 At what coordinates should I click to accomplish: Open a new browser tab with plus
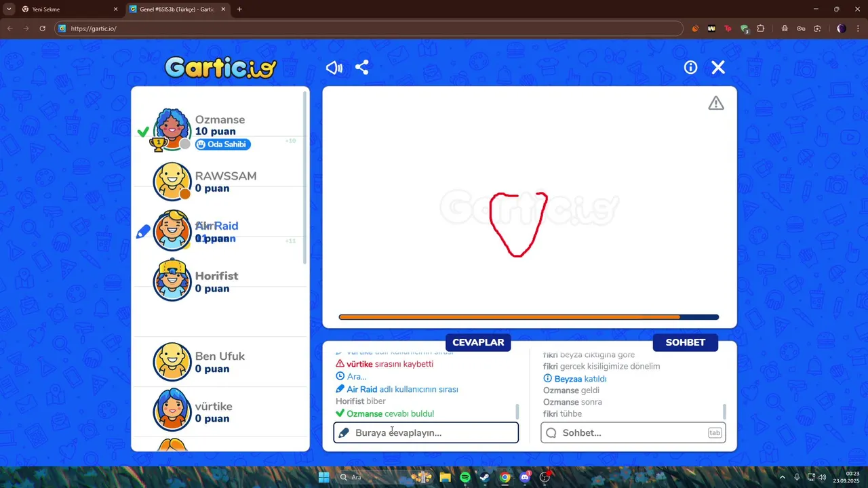pyautogui.click(x=239, y=9)
